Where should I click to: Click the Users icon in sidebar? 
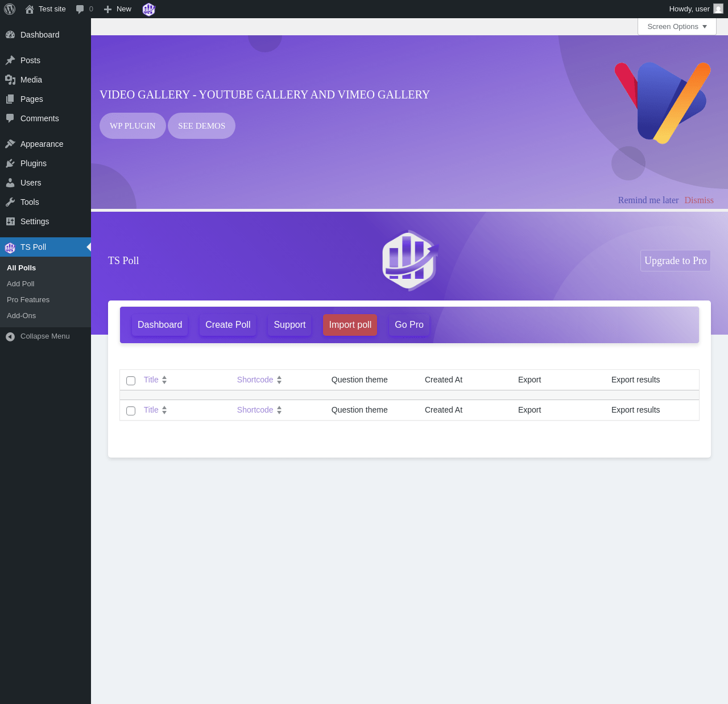pos(10,183)
